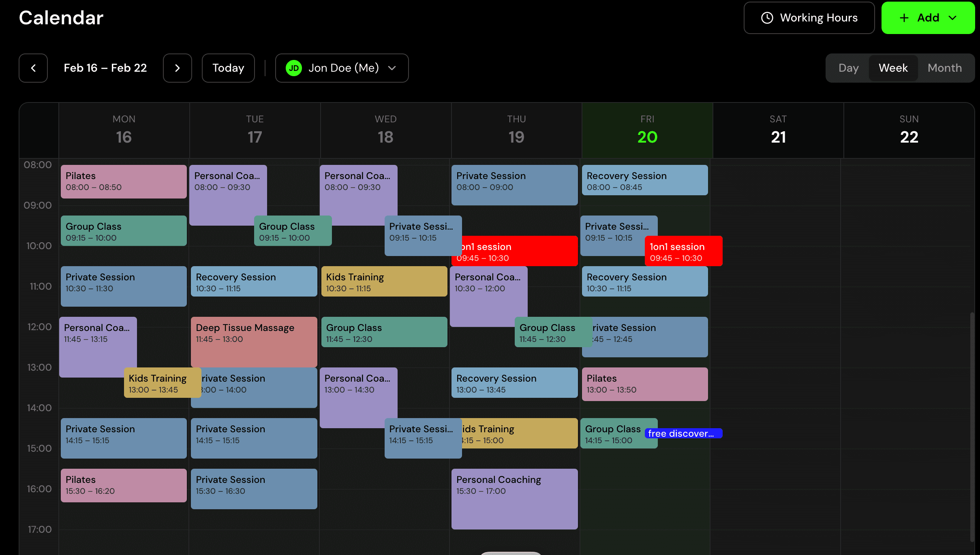
Task: Collapse the trainer selector chevron
Action: click(392, 68)
